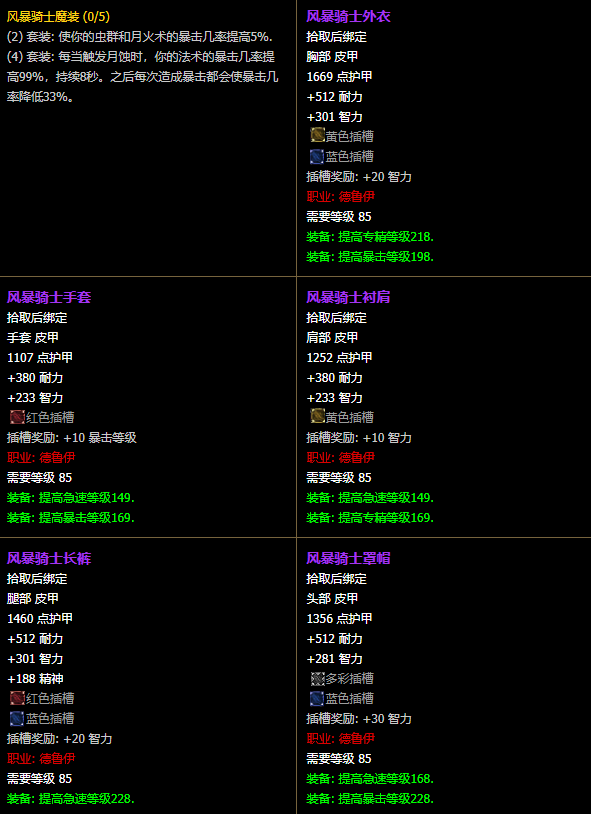Click +380 耐力 on 风暴骑士手套
The height and width of the screenshot is (814, 591).
(x=35, y=377)
